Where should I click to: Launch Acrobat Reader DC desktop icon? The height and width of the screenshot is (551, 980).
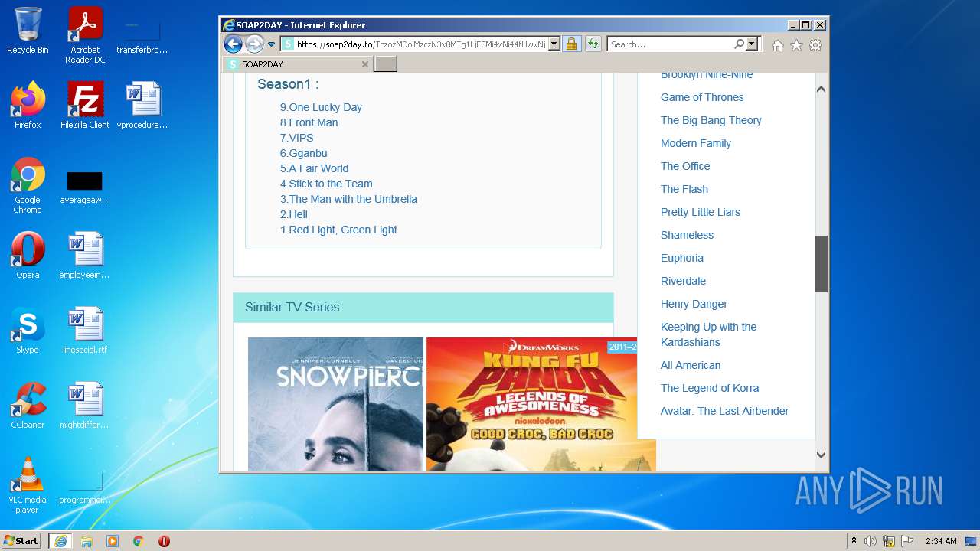85,34
